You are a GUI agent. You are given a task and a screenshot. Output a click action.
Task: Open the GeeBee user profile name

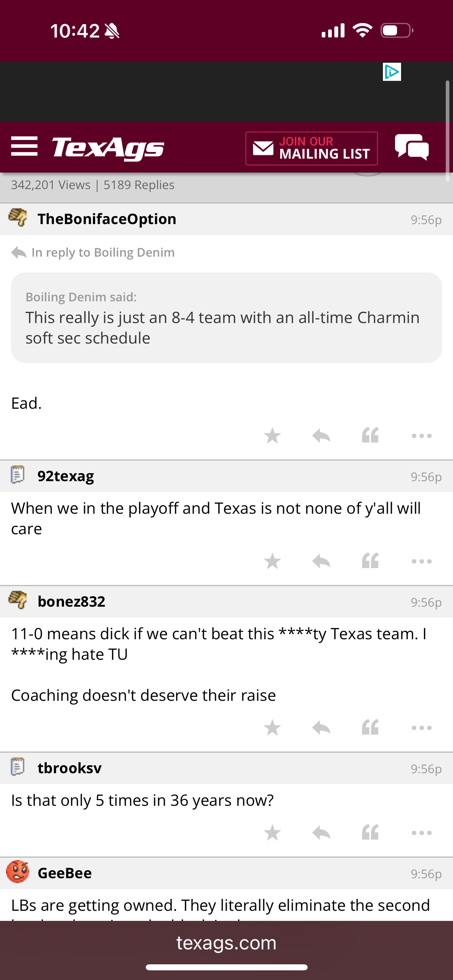64,873
